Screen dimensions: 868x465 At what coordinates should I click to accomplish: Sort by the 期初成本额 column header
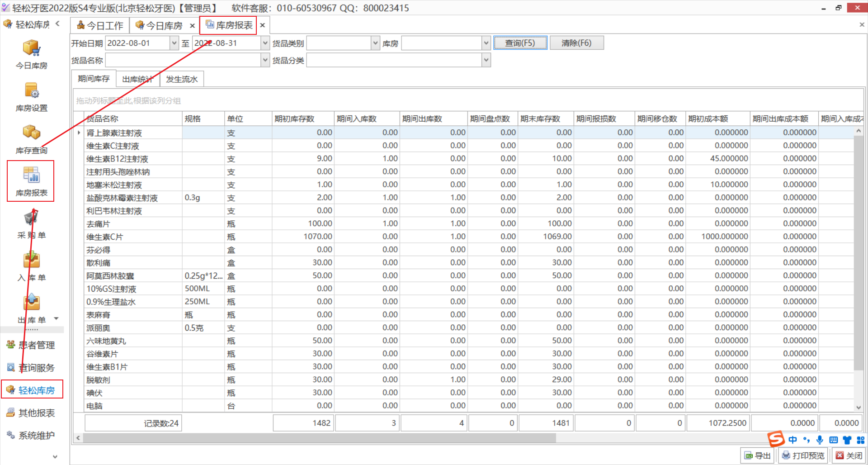pos(717,119)
